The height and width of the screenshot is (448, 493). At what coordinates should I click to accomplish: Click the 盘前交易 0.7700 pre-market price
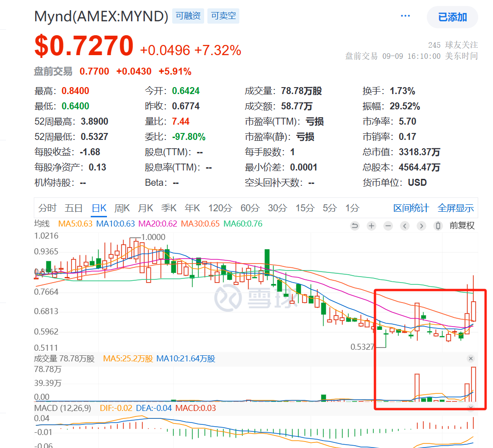tap(94, 71)
